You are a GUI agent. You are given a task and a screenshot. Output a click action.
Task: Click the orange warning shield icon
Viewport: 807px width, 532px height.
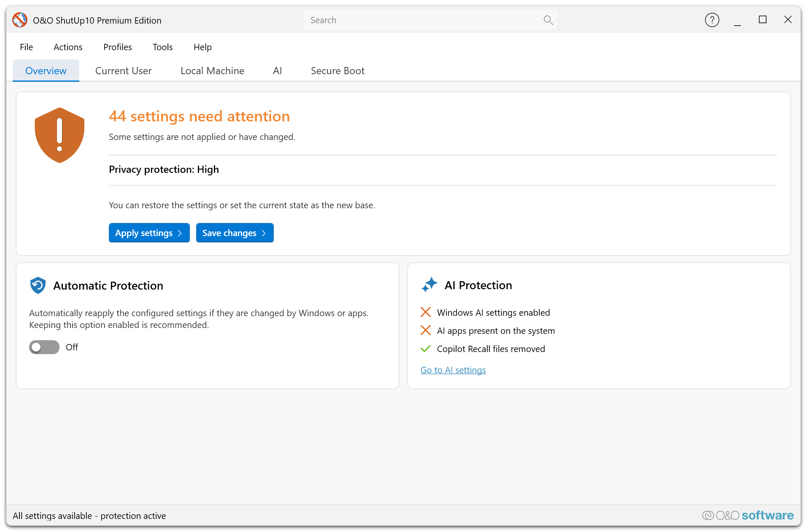pos(59,135)
